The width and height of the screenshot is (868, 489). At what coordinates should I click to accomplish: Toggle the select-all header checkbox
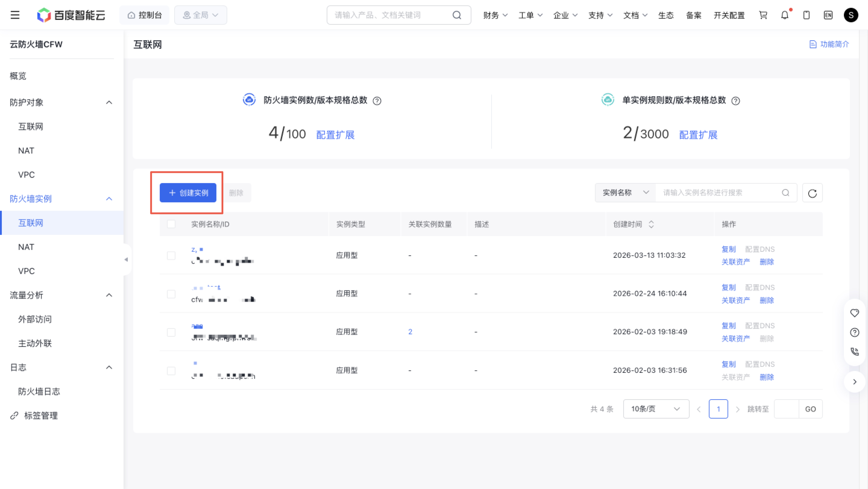pos(171,224)
